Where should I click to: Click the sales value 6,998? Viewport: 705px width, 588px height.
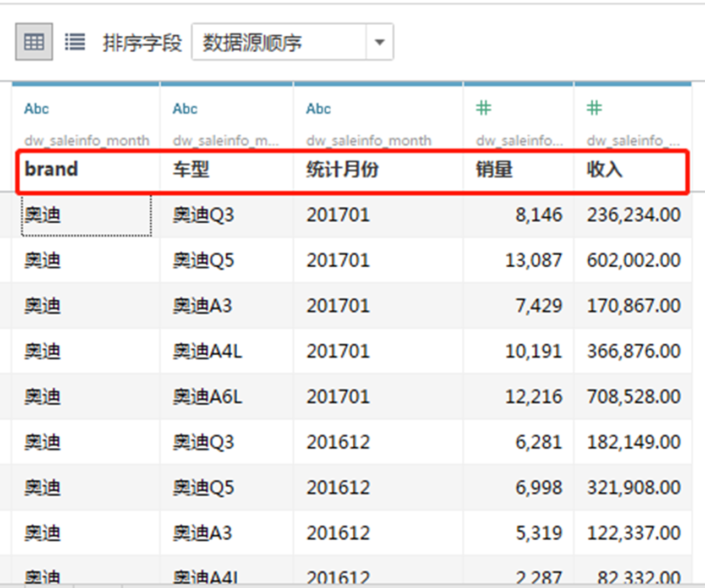[x=539, y=488]
